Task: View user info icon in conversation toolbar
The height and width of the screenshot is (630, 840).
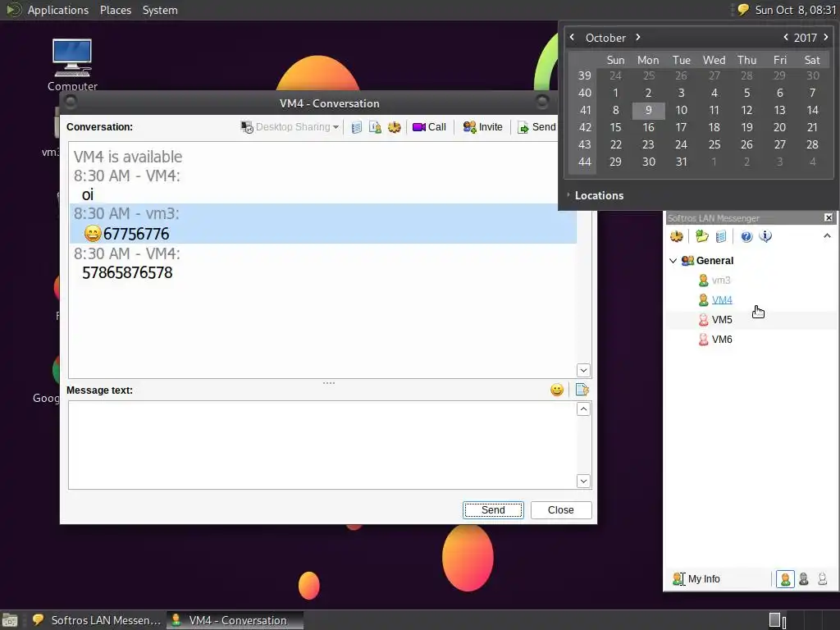Action: coord(375,127)
